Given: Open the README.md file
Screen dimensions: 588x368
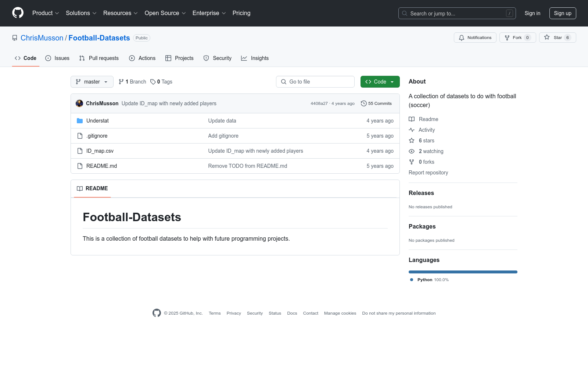Looking at the screenshot, I should 101,166.
